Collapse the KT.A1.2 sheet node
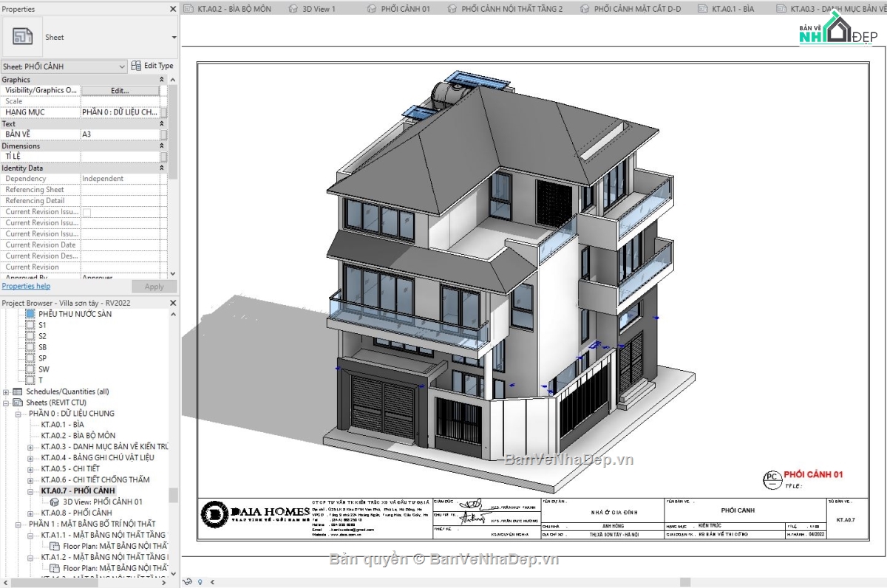This screenshot has height=588, width=887. pyautogui.click(x=30, y=558)
